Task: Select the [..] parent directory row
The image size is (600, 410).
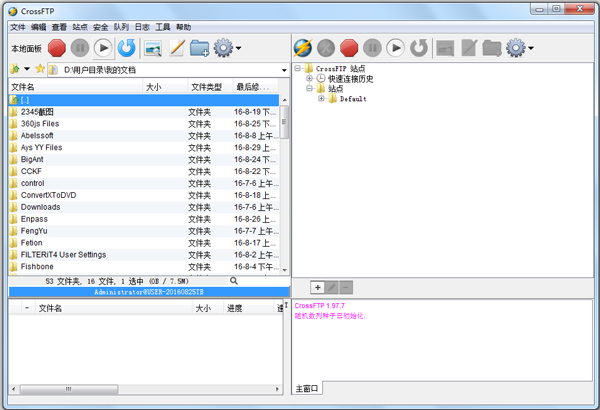Action: click(x=144, y=100)
